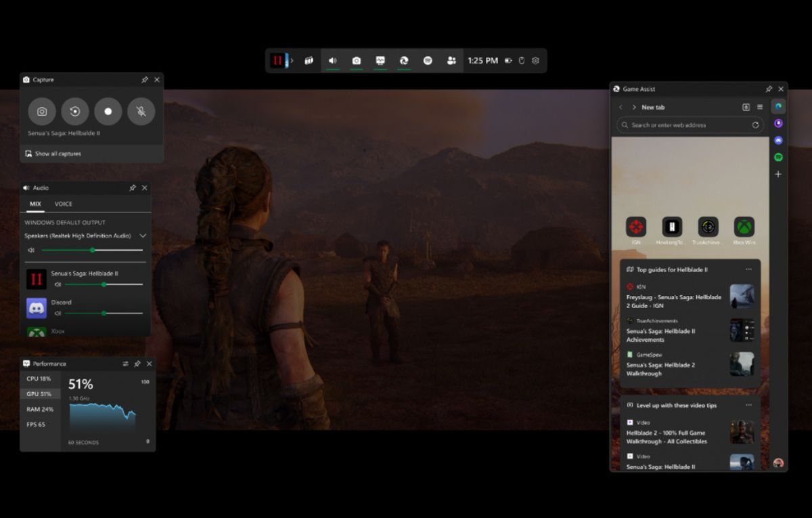
Task: Toggle the microphone during capture
Action: tap(141, 111)
